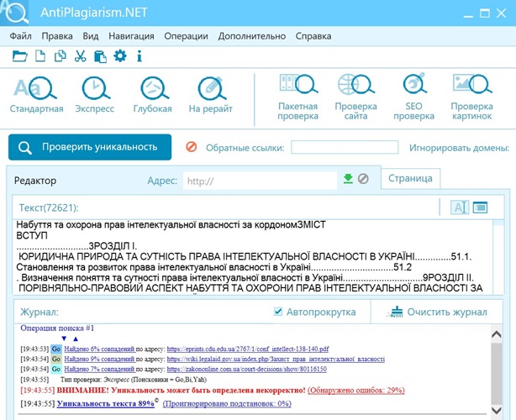This screenshot has width=516, height=420.
Task: Click the Go badge for the 7% match
Action: pyautogui.click(x=56, y=369)
